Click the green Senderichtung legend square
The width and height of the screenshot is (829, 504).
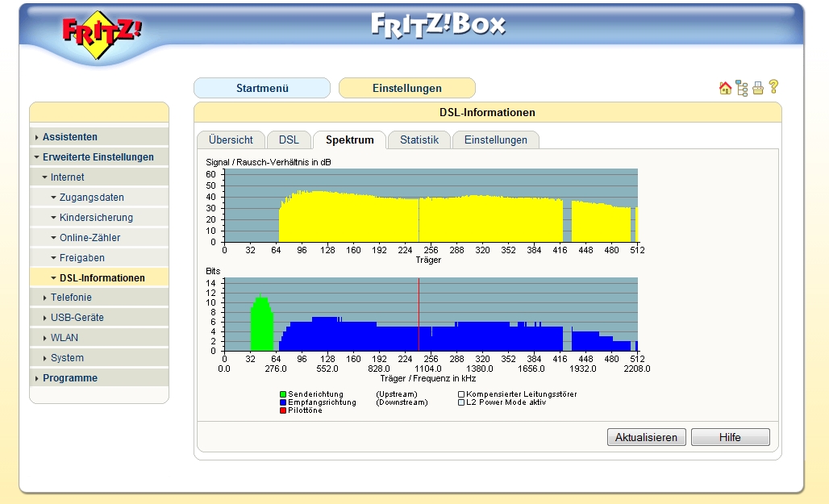(283, 394)
